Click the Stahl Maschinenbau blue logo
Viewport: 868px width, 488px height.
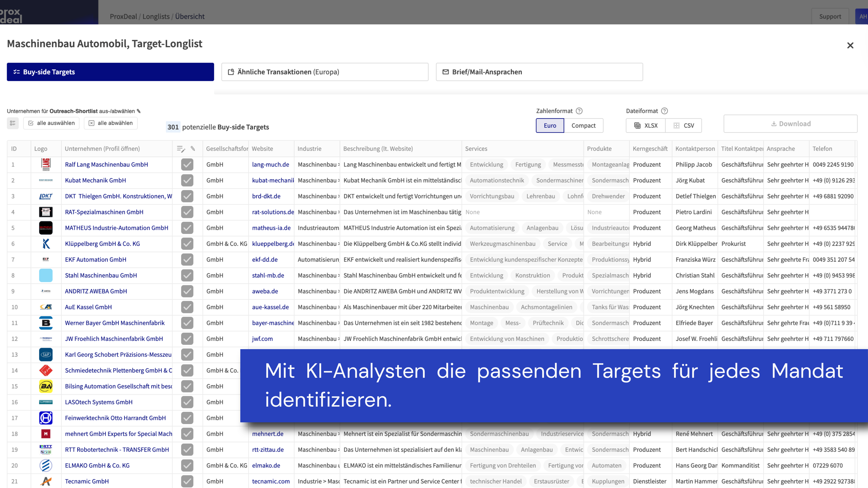pyautogui.click(x=46, y=275)
